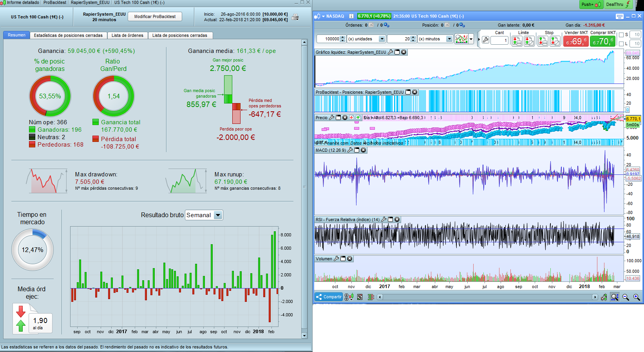This screenshot has height=352, width=644.
Task: Open the NASDAQ chart style dropdown arrow
Action: (x=323, y=16)
